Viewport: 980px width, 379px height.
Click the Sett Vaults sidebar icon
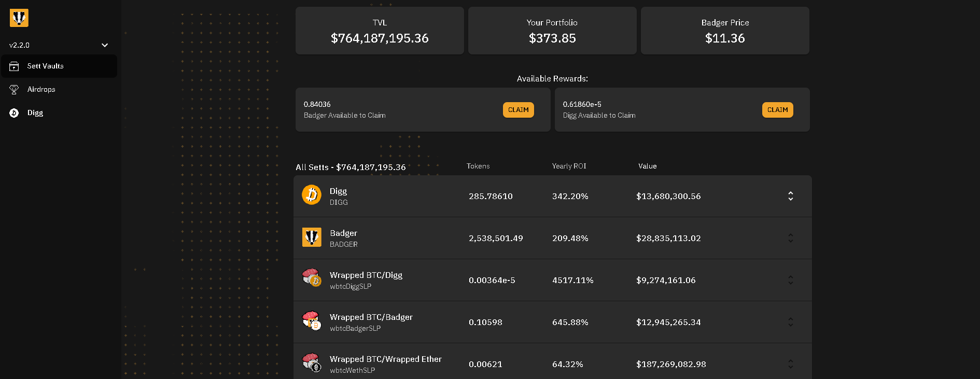(15, 66)
